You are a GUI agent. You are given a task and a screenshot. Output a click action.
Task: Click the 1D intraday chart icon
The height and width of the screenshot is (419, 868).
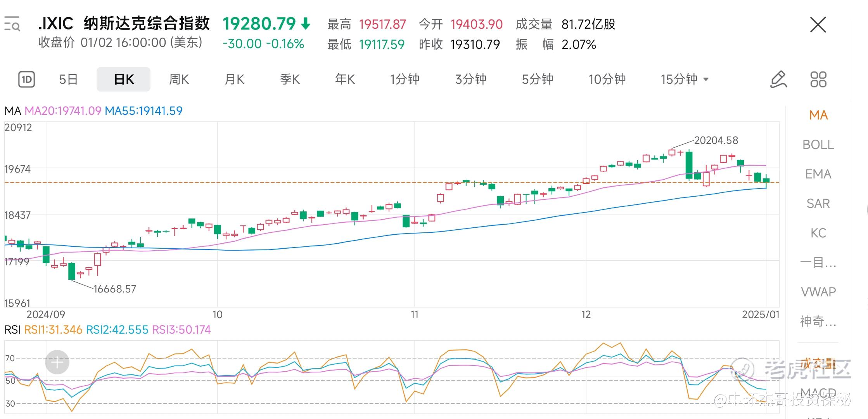26,80
